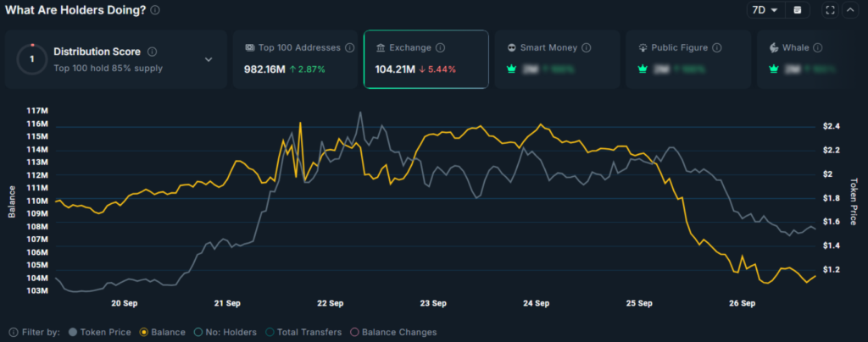Click the Exchange info icon
This screenshot has width=868, height=342.
441,48
